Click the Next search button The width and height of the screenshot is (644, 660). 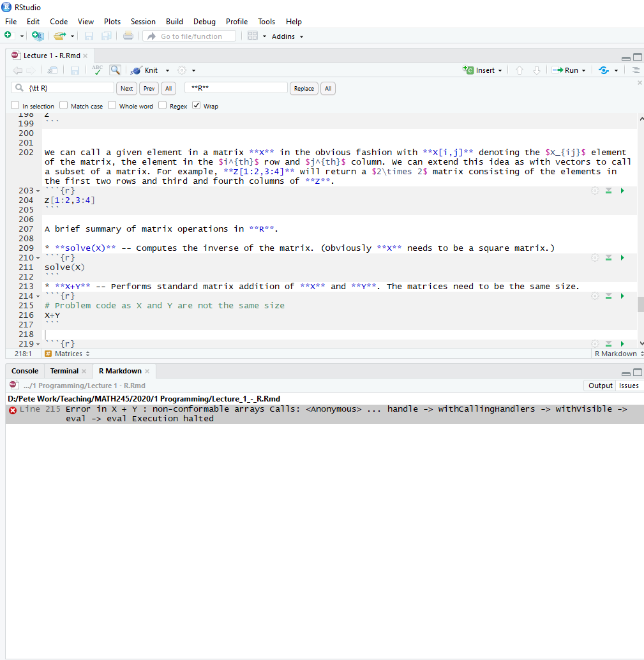[127, 89]
